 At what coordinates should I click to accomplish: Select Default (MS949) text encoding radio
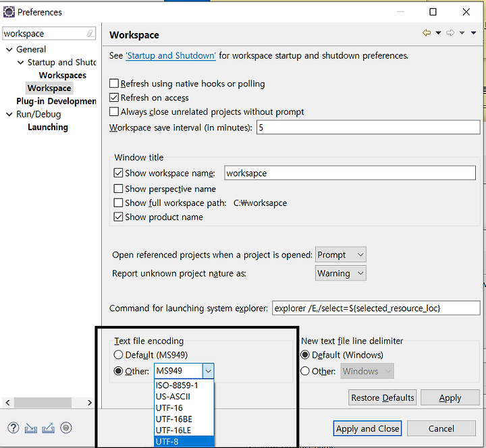tap(118, 355)
